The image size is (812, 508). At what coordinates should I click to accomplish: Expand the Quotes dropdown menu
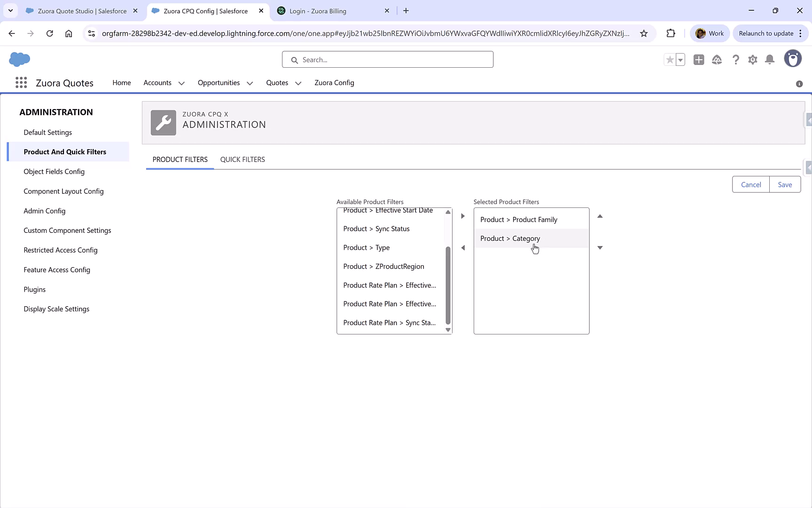tap(298, 83)
